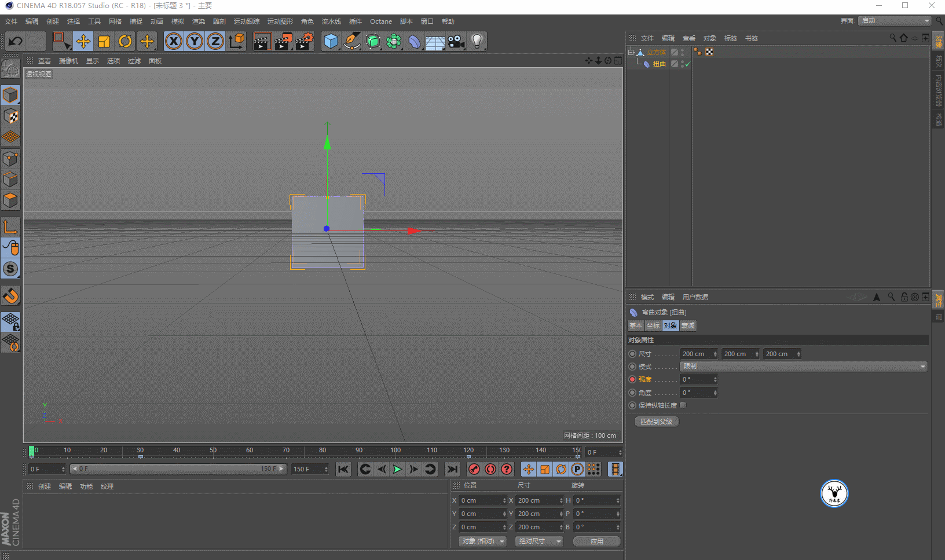The width and height of the screenshot is (945, 560).
Task: Activate the Scale tool
Action: tap(104, 41)
